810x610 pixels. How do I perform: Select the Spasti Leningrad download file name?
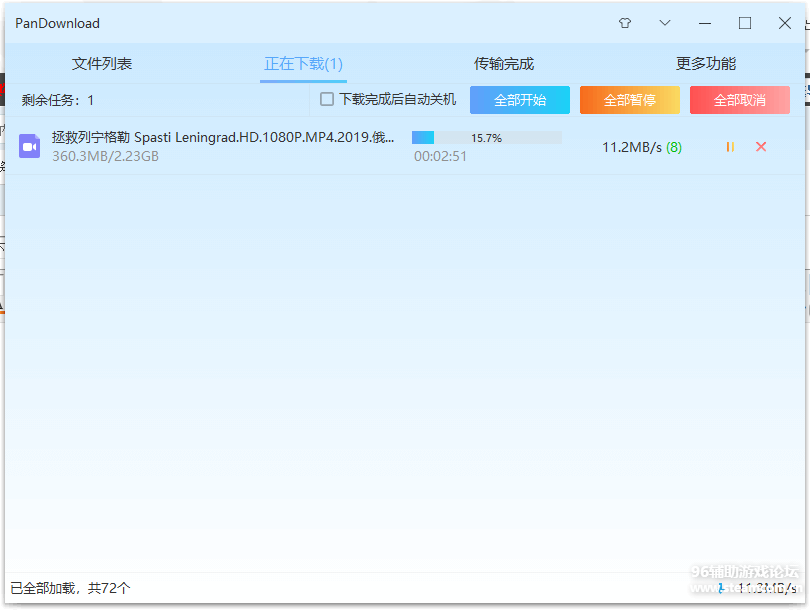(223, 137)
